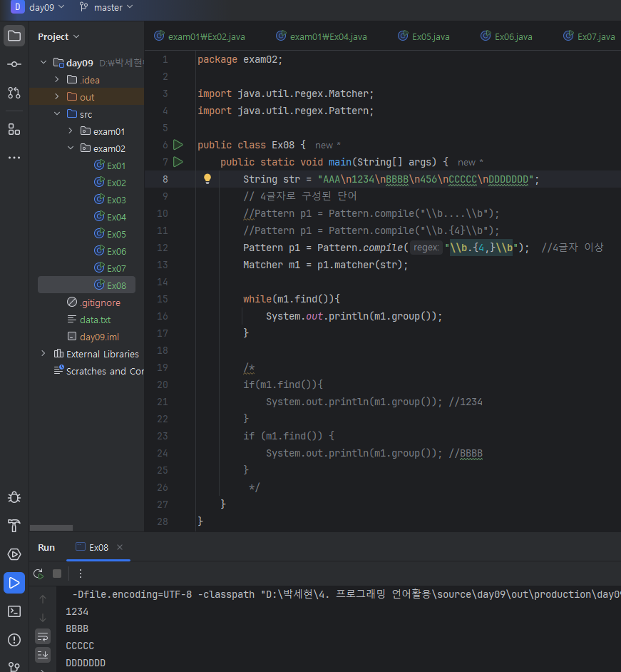Show intention actions light bulb
Screen dimensions: 621x672
(x=207, y=179)
